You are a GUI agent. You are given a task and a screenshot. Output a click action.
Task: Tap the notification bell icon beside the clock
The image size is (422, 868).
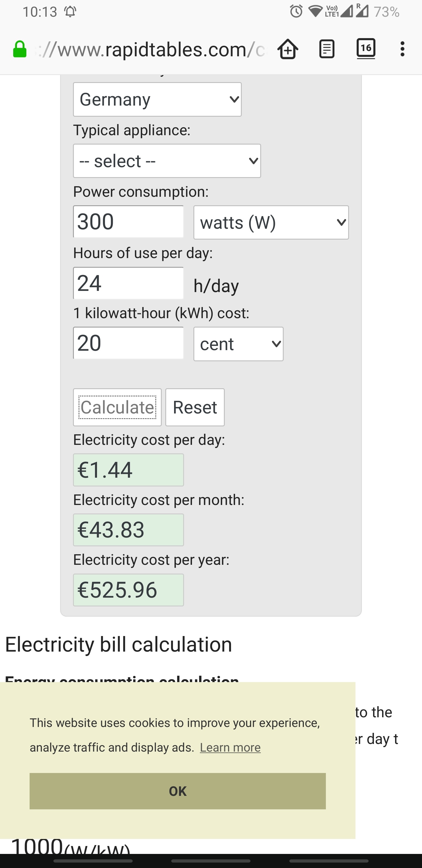70,12
